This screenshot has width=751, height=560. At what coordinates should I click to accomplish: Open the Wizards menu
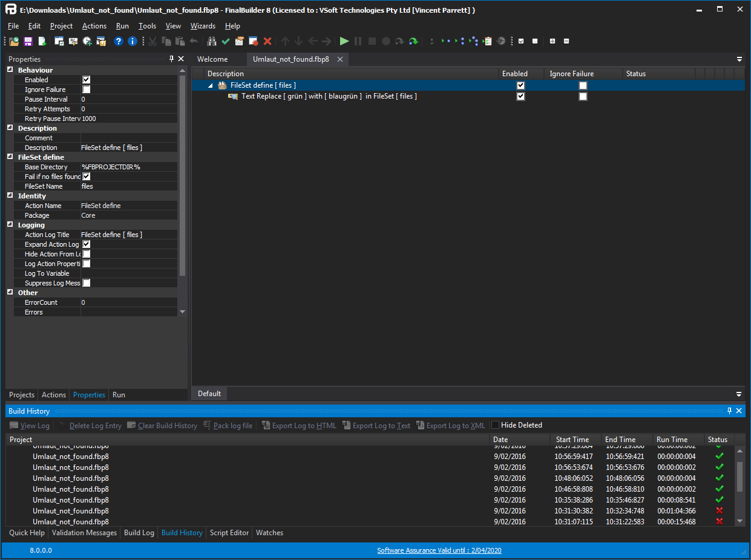(203, 26)
